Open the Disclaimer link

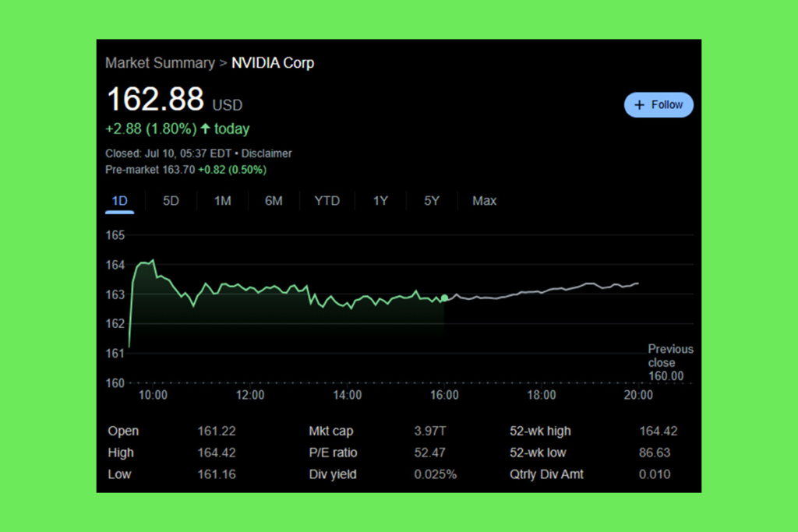click(x=267, y=153)
